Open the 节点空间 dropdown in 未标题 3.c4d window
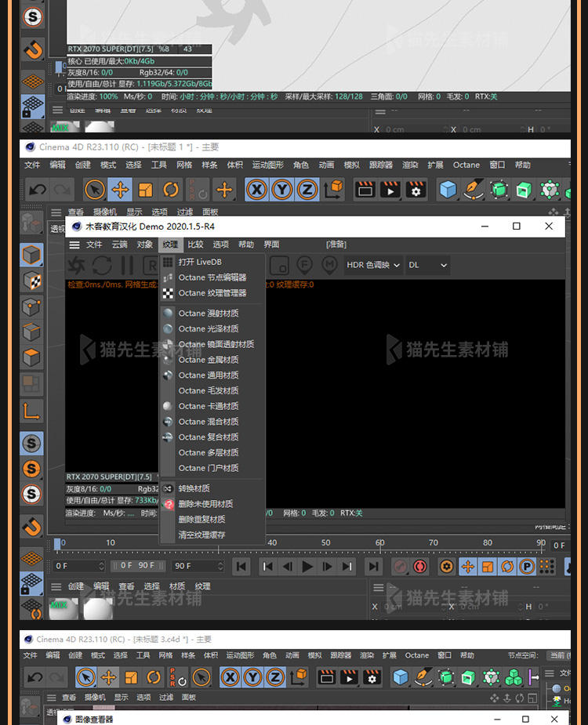The image size is (588, 725). pos(559,655)
